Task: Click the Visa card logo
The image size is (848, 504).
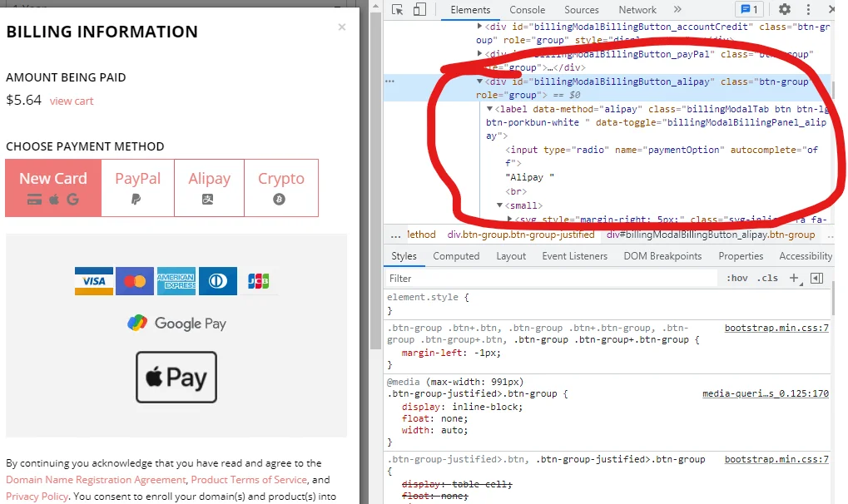Action: tap(93, 281)
